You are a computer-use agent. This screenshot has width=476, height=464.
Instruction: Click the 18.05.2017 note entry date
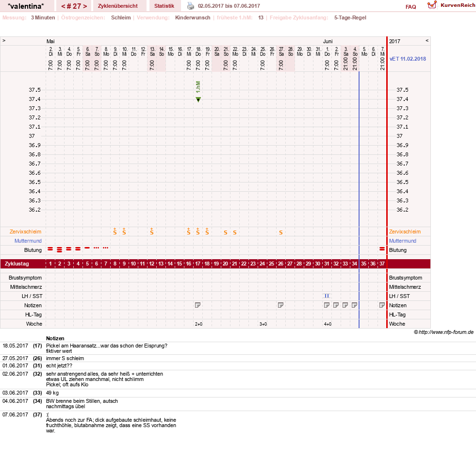tap(15, 346)
